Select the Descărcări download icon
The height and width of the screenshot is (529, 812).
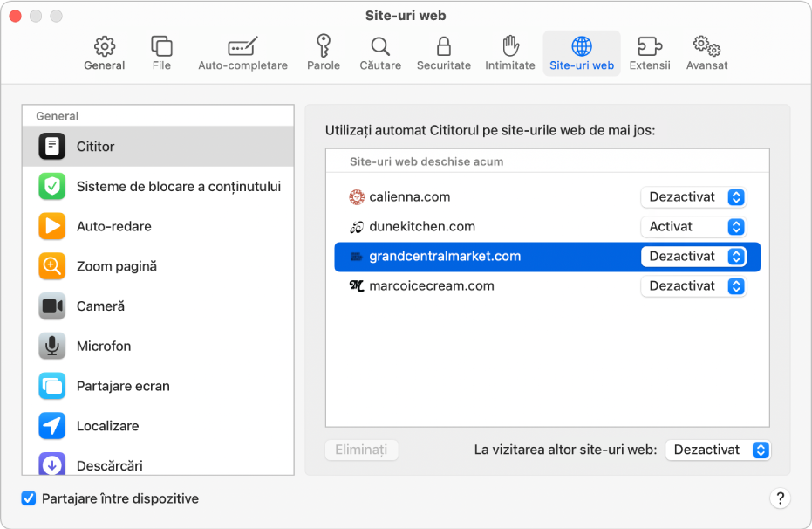(x=51, y=464)
